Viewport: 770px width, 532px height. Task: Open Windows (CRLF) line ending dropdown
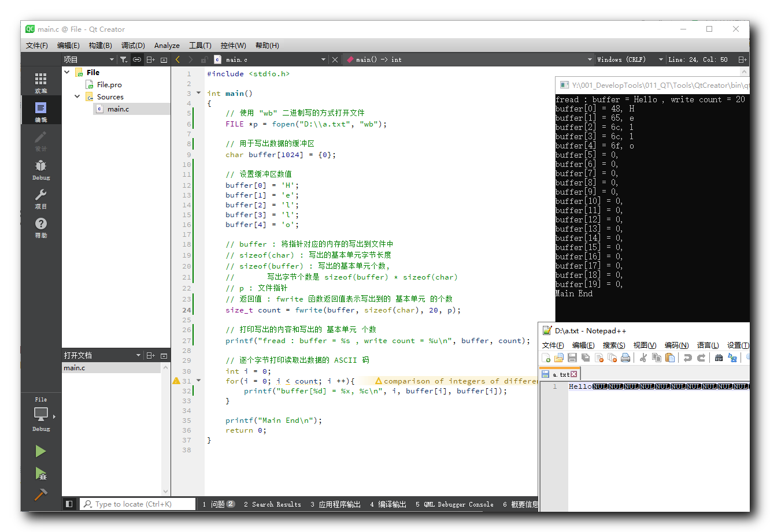point(630,59)
